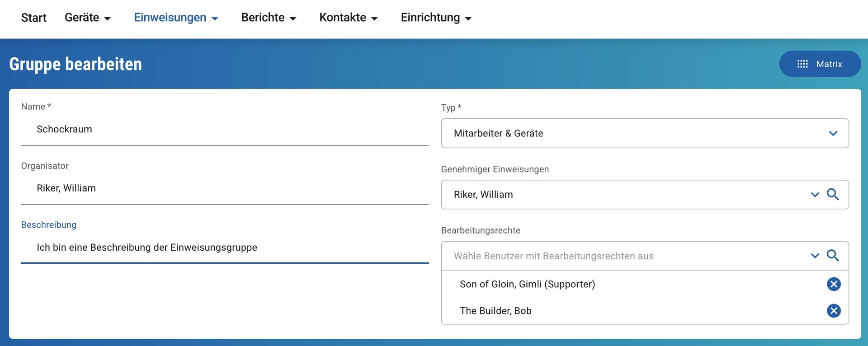This screenshot has height=346, width=868.
Task: Click the Genehmiger Einweisungen label
Action: 495,169
